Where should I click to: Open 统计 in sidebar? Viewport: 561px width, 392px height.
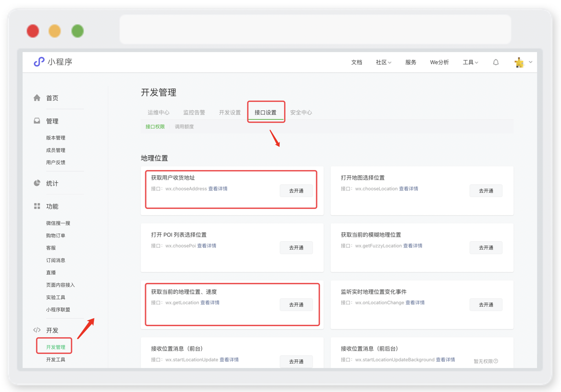tap(52, 183)
